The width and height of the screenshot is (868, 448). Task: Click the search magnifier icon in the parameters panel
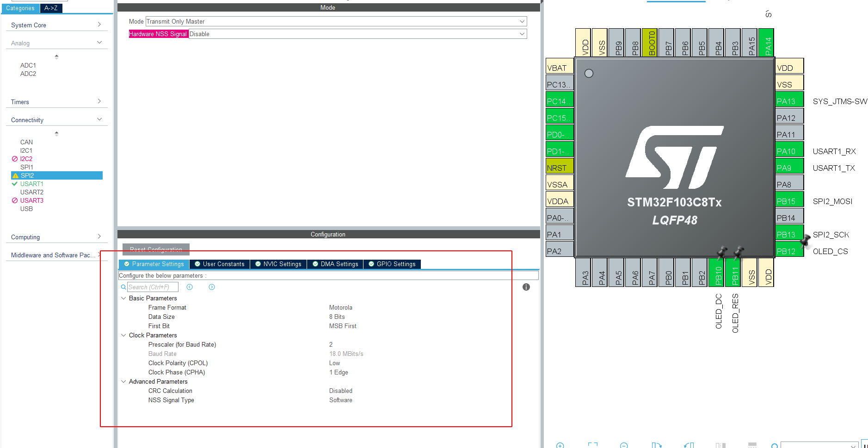(x=123, y=287)
